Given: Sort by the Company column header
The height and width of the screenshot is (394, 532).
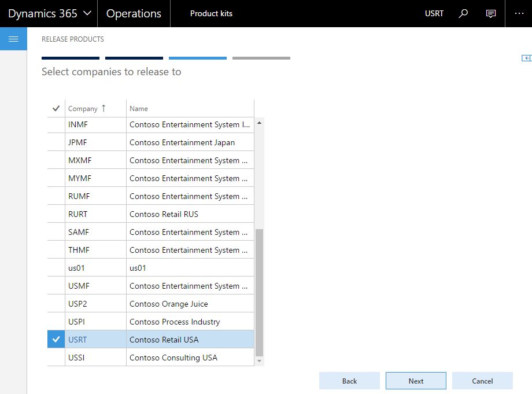Looking at the screenshot, I should pyautogui.click(x=95, y=109).
